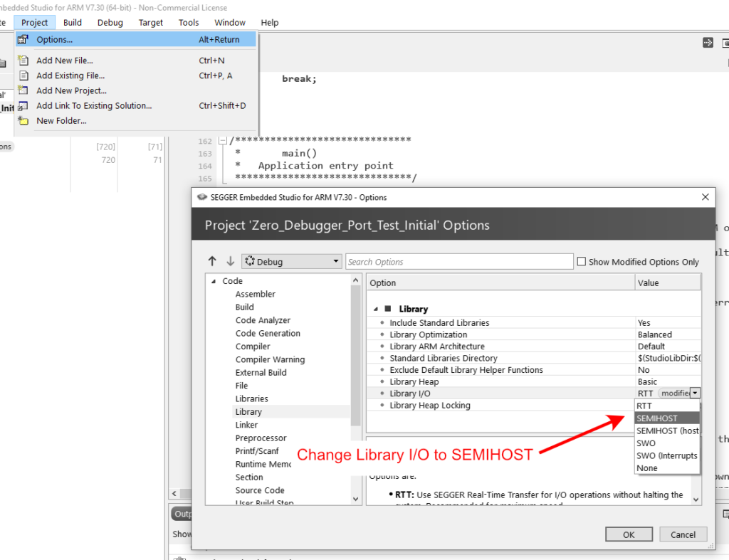Click the Add New File icon
729x560 pixels.
click(x=23, y=60)
